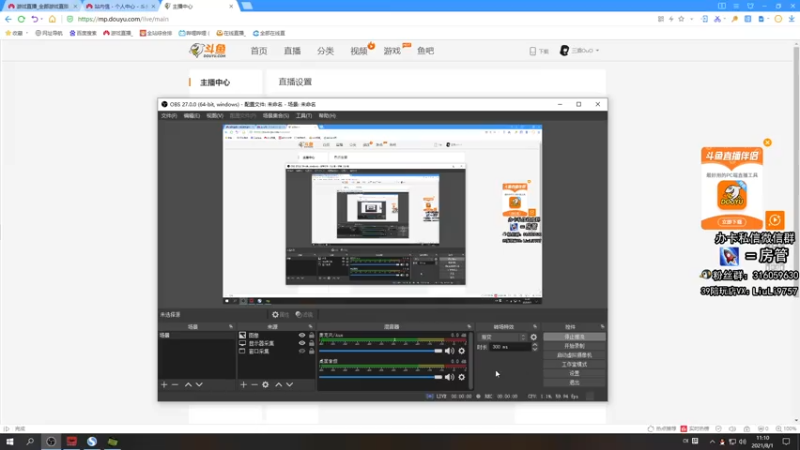Click orange play icon beside Douyu ad

click(x=774, y=220)
